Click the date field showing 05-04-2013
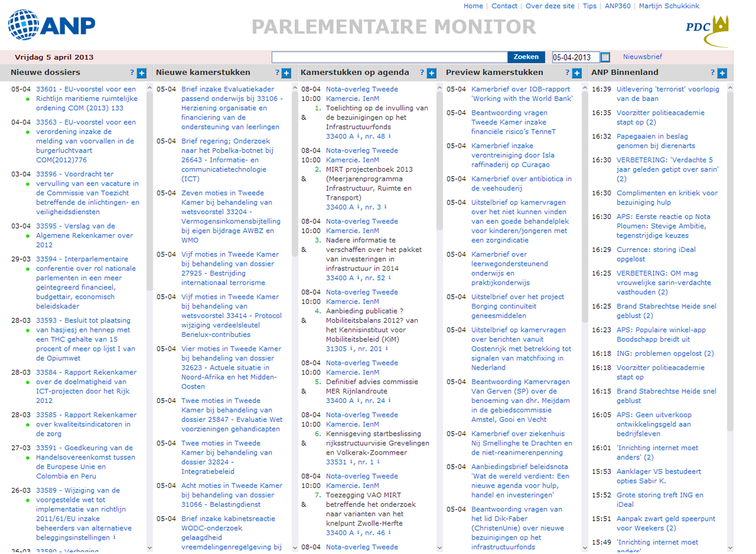 (575, 57)
